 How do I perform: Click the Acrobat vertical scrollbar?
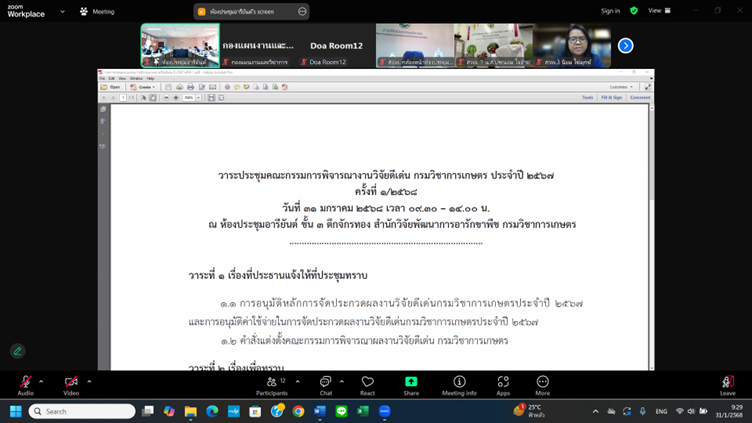click(x=651, y=237)
